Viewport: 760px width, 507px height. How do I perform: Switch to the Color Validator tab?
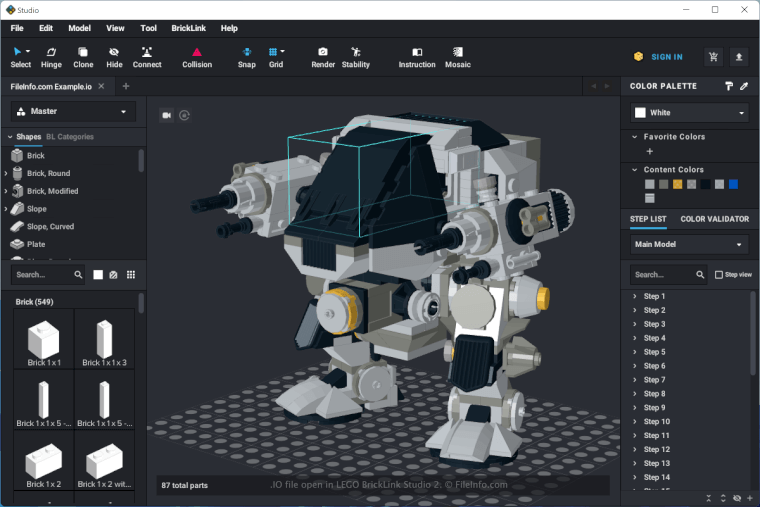[714, 219]
